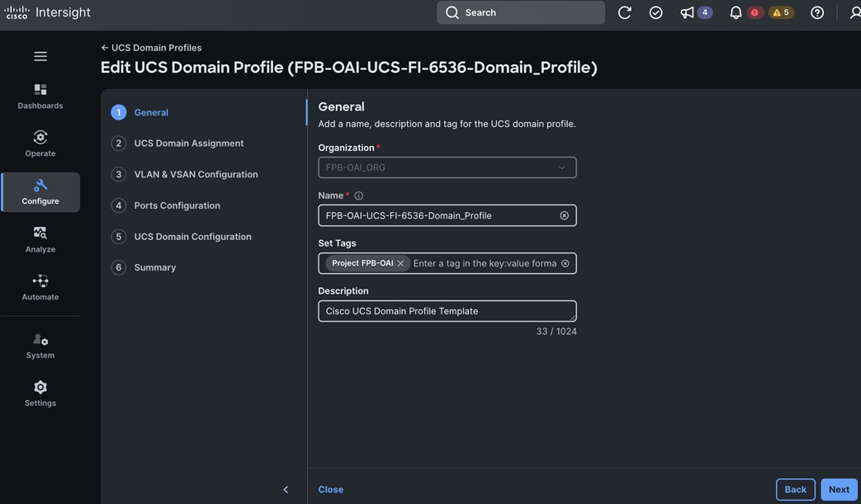861x504 pixels.
Task: Go to step 1 General
Action: point(140,112)
